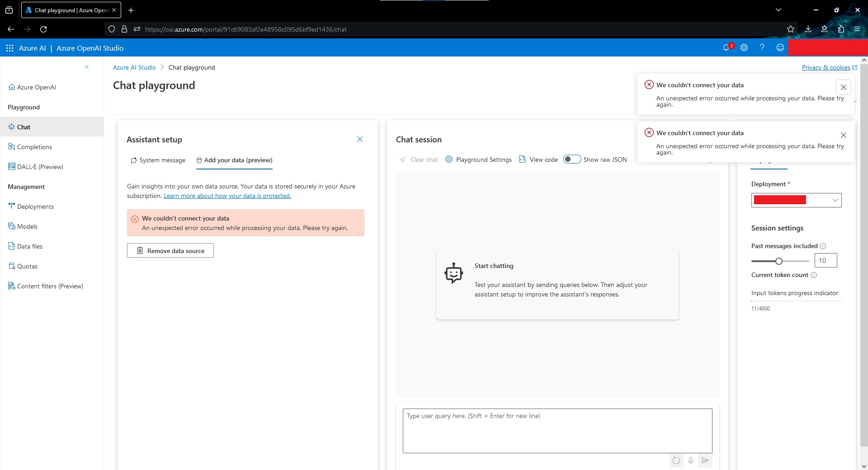Click the Past messages included number field
Screen dimensions: 868x470
[826, 260]
